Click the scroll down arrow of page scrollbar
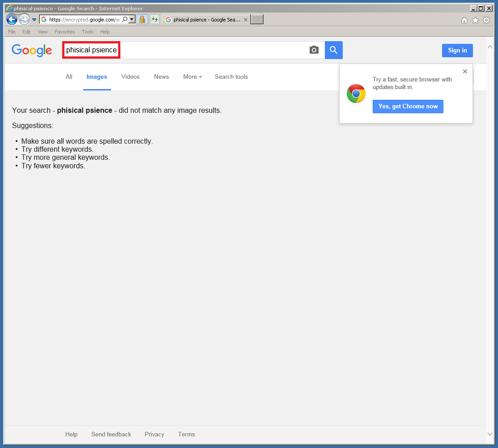 (490, 434)
